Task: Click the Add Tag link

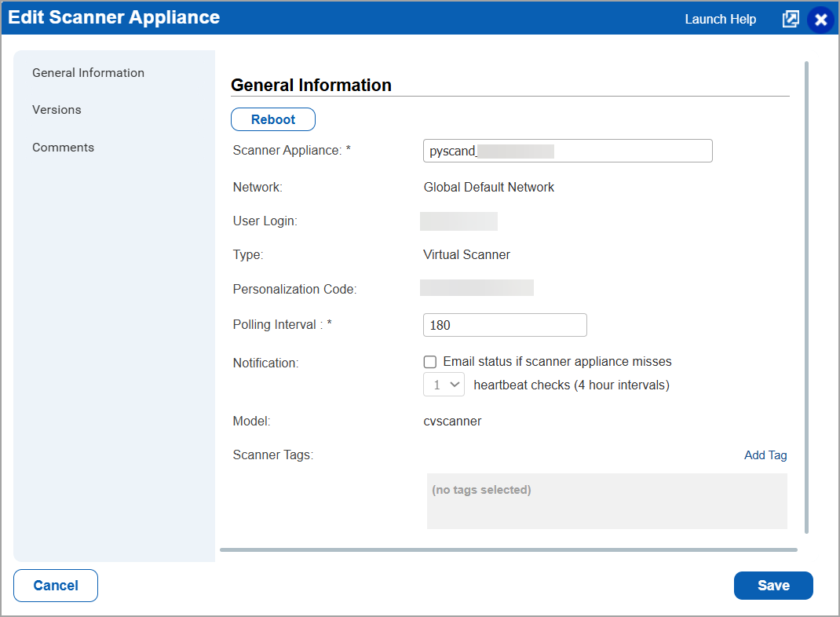Action: [x=765, y=455]
